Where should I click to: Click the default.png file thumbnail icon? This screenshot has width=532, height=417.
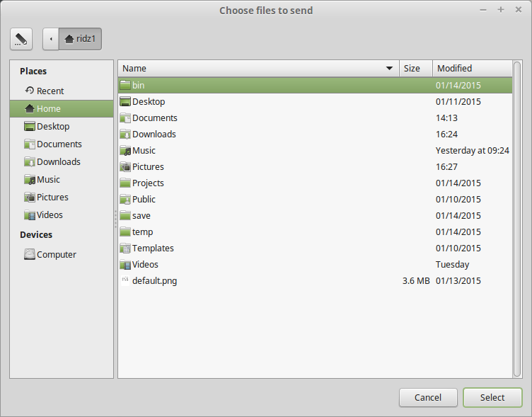click(x=125, y=280)
